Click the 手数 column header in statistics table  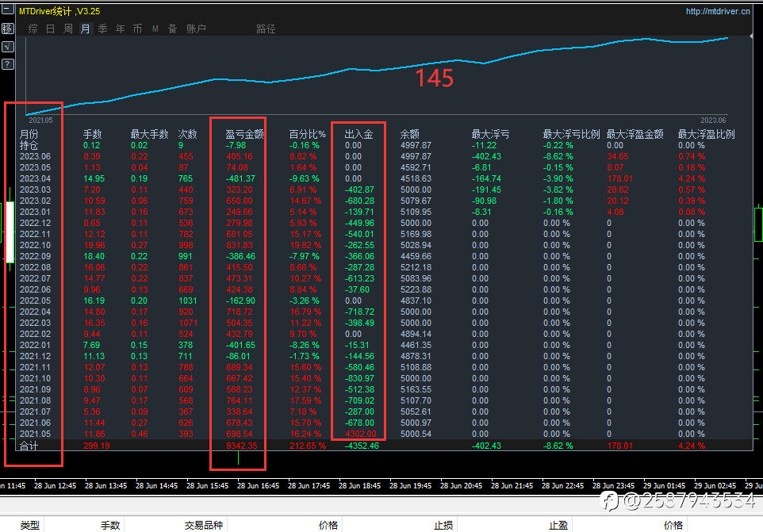[93, 134]
